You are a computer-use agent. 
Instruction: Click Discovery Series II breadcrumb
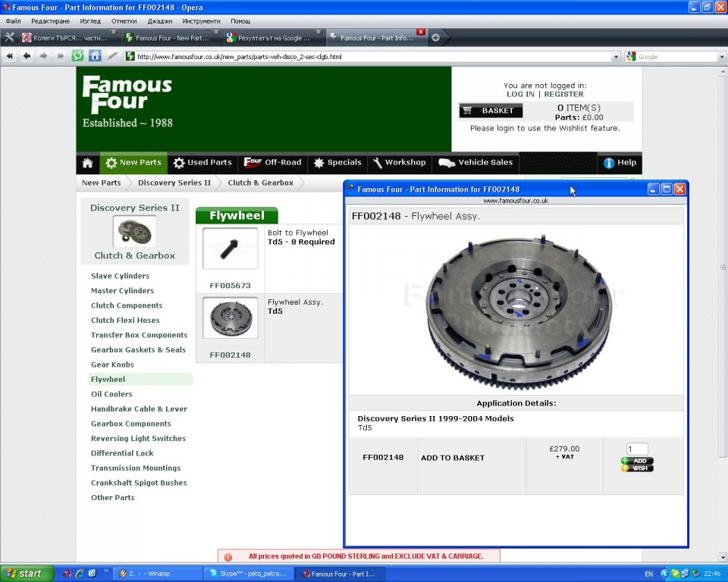pyautogui.click(x=174, y=183)
